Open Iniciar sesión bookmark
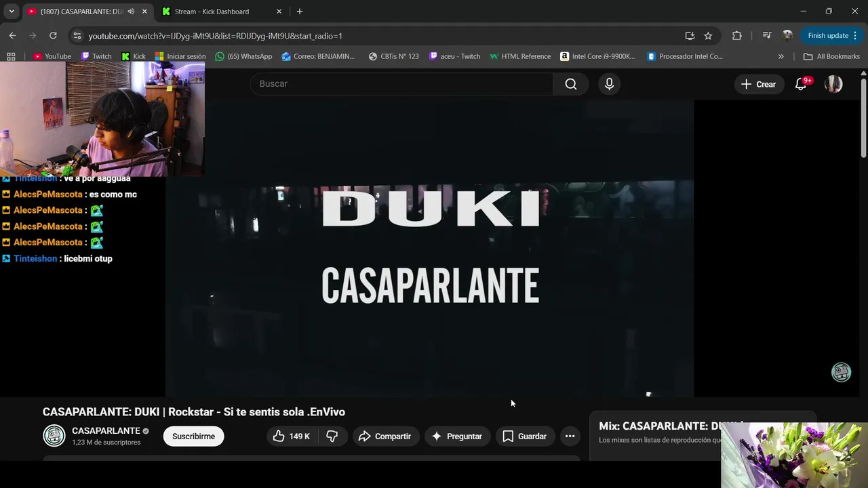 180,56
